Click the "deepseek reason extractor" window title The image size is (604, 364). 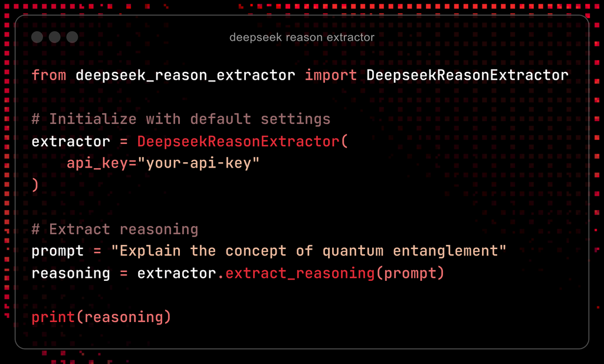pos(301,38)
